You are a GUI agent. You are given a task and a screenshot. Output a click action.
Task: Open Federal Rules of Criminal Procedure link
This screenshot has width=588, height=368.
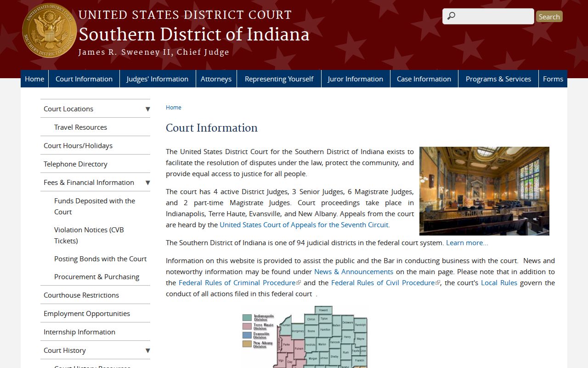(237, 282)
